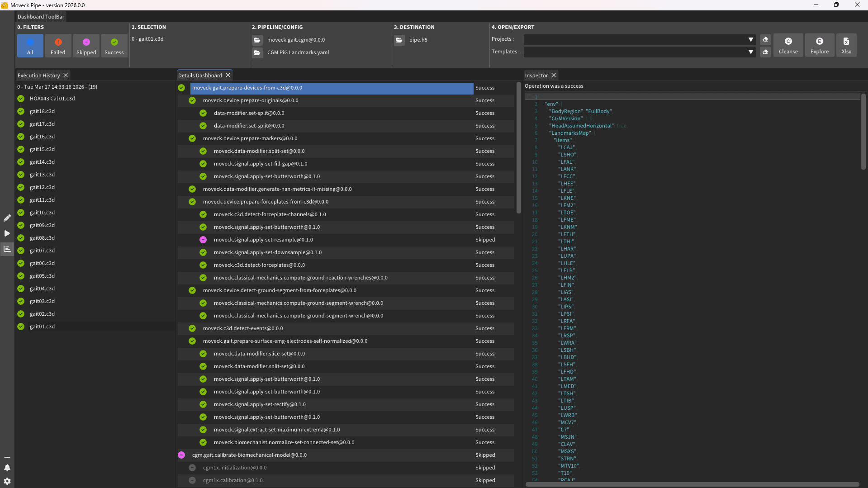Select the All filter button
Screen dimensions: 868x488
tap(30, 46)
